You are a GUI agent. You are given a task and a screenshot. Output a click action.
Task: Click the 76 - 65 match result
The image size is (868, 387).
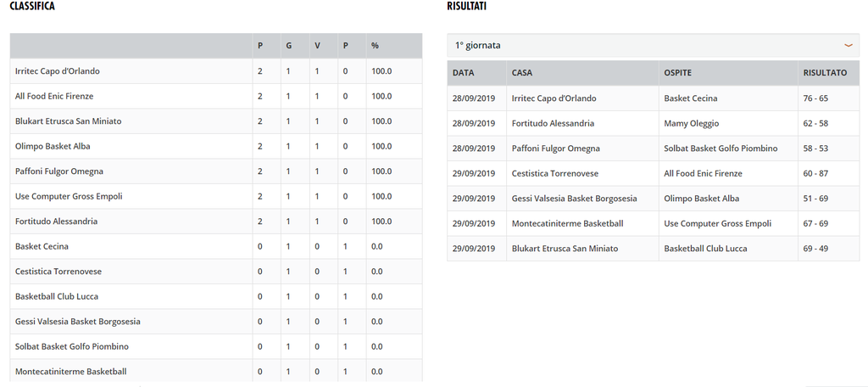pyautogui.click(x=815, y=98)
